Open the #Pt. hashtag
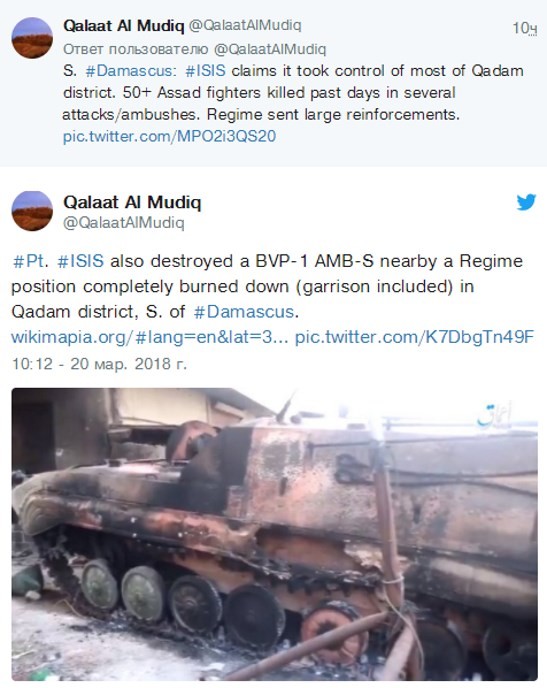The height and width of the screenshot is (688, 547). point(30,261)
